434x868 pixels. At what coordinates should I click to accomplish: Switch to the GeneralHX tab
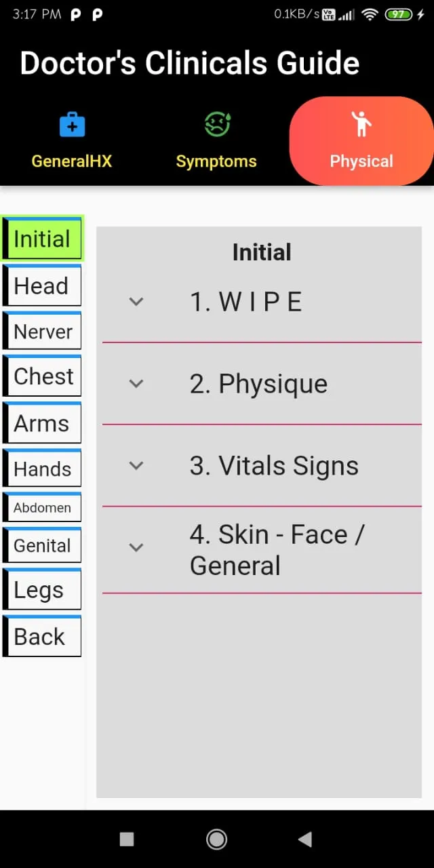click(72, 141)
